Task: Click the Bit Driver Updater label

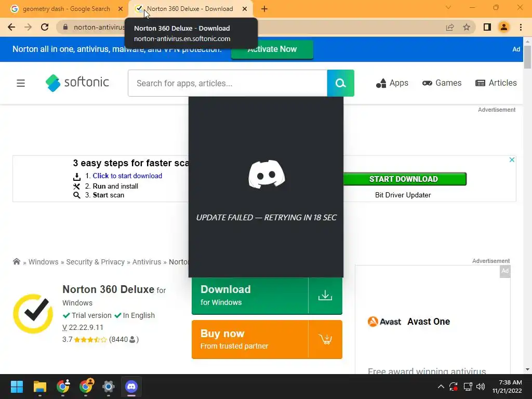Action: click(403, 195)
